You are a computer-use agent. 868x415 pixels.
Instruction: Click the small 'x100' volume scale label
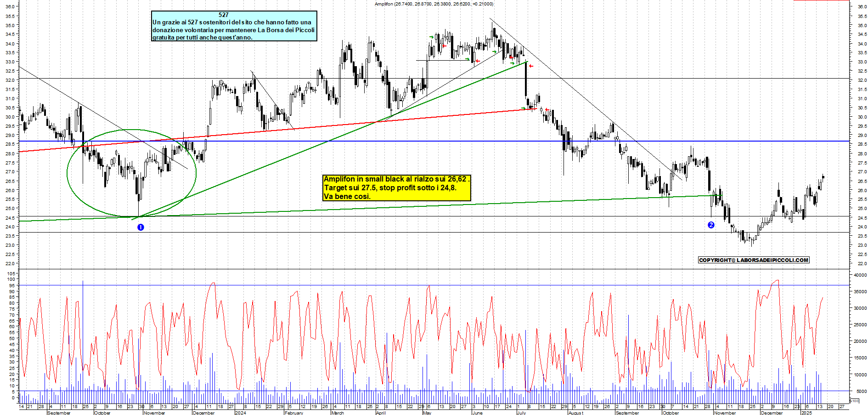(855, 401)
